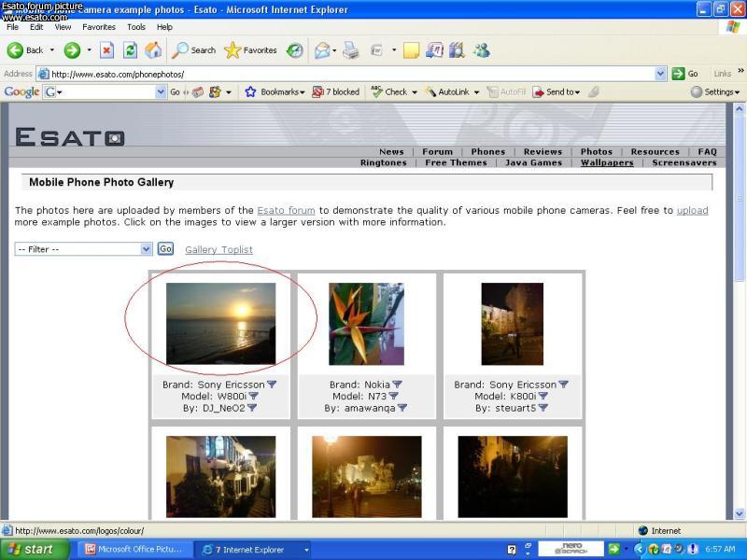
Task: Go to the Home page icon
Action: click(152, 50)
